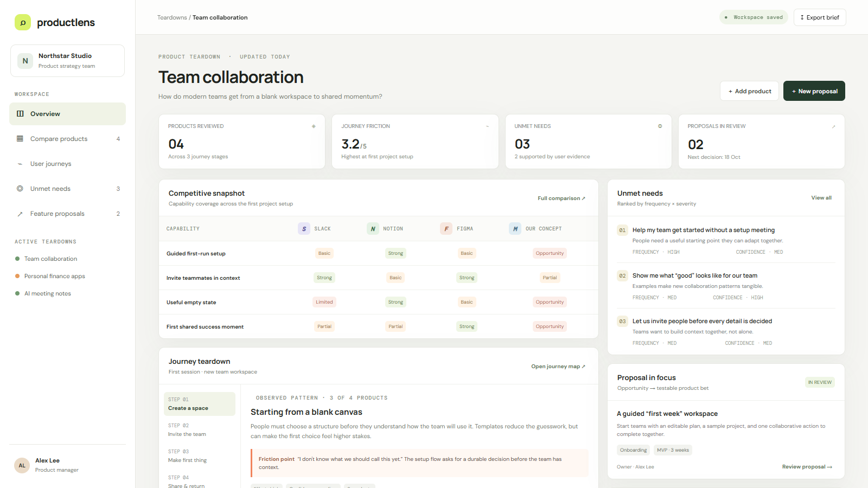Click the Northstar Studio 'N' avatar
The image size is (868, 488).
tap(25, 61)
